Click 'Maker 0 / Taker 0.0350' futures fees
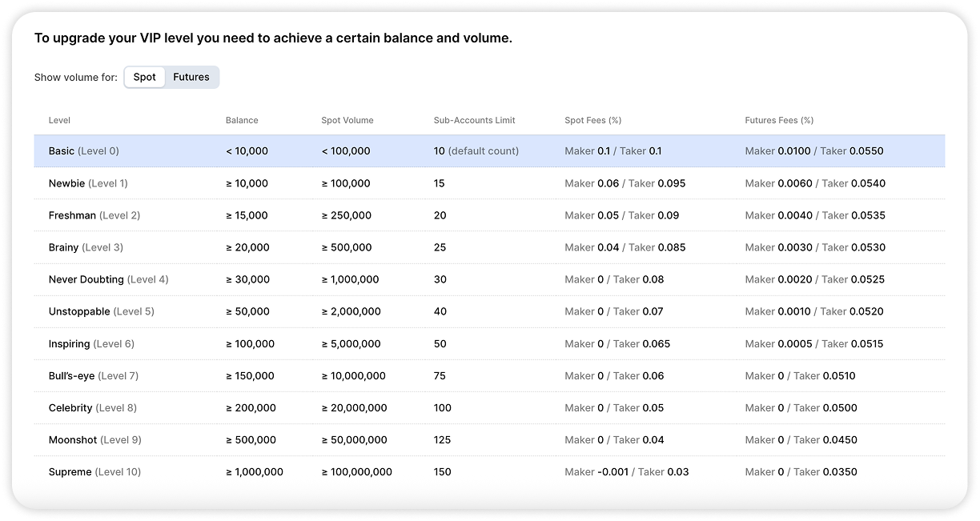Image resolution: width=980 pixels, height=521 pixels. click(x=801, y=471)
